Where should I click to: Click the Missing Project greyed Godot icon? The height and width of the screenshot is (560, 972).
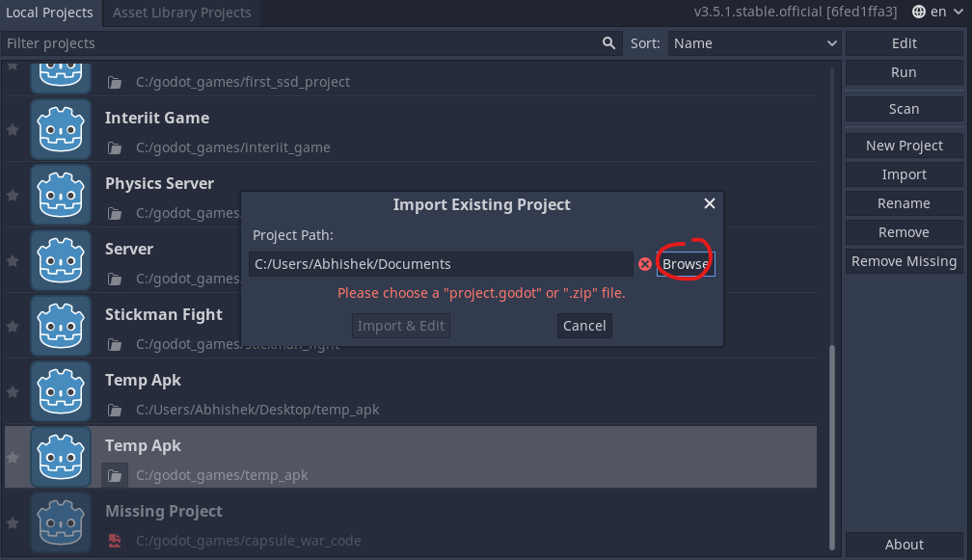coord(61,523)
